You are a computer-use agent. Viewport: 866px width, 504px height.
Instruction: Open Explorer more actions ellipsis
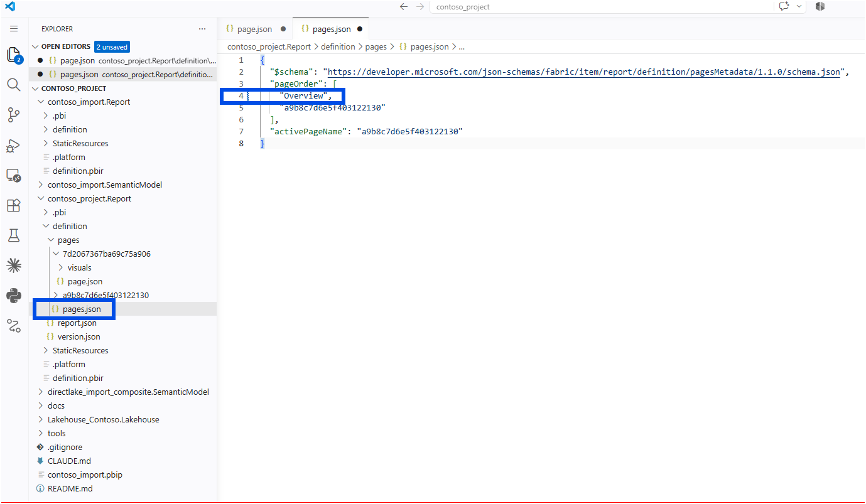(202, 29)
